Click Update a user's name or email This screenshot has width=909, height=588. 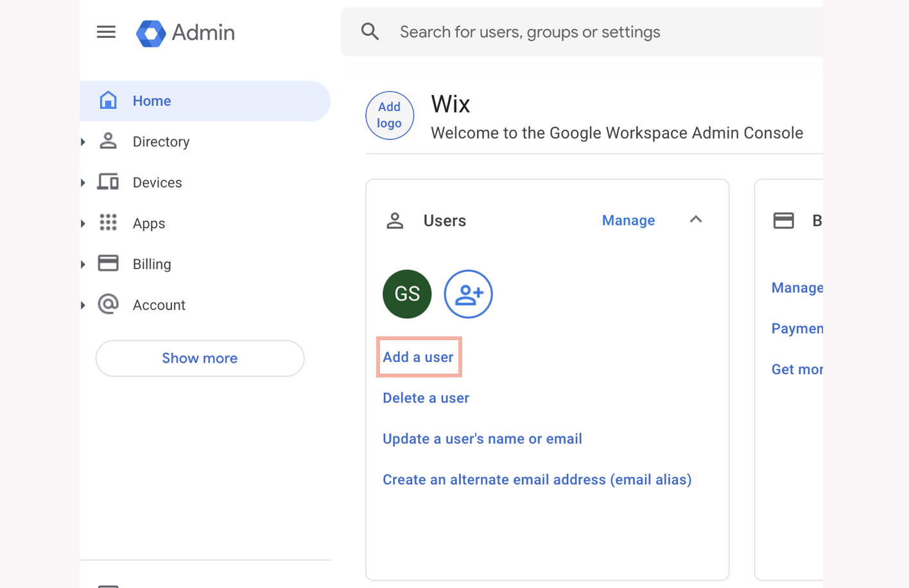pos(482,439)
